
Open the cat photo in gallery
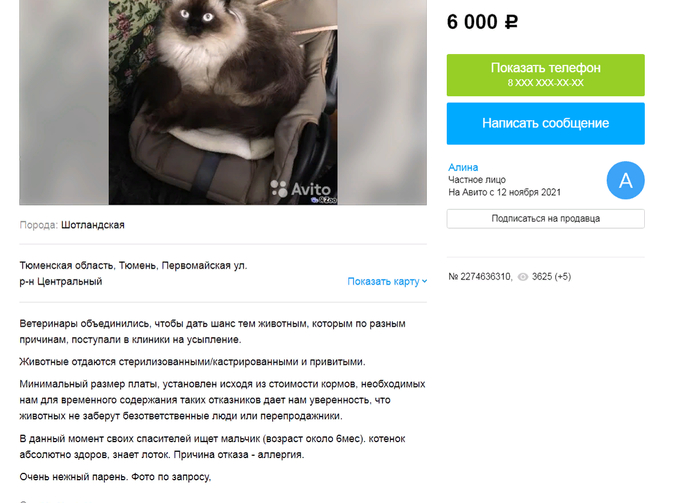tap(223, 102)
